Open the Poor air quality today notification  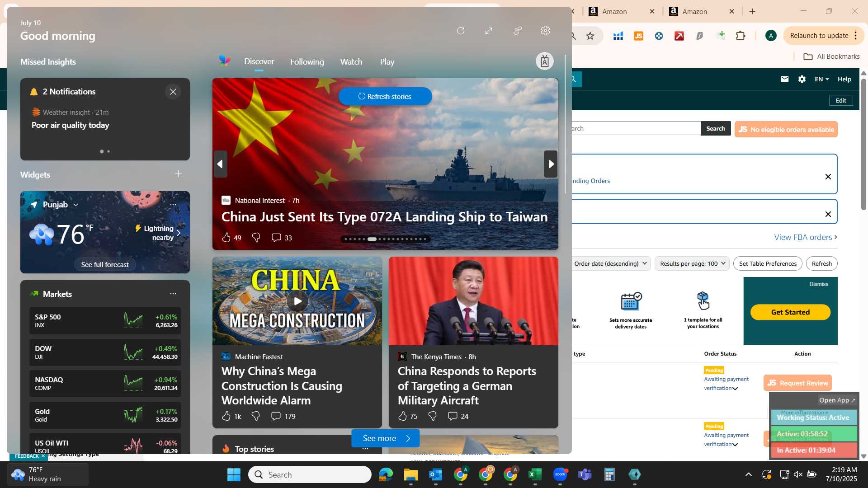point(70,125)
